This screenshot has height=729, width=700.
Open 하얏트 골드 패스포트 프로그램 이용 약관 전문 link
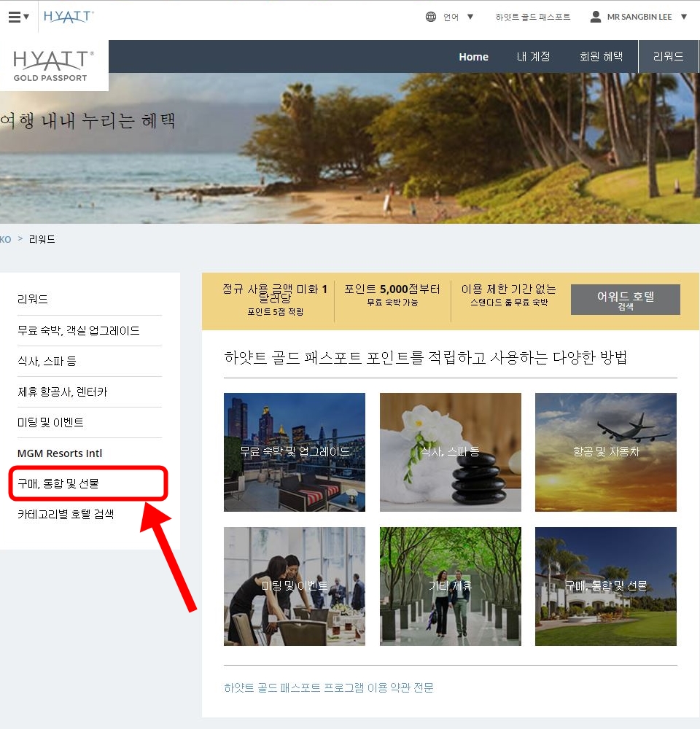tap(328, 687)
